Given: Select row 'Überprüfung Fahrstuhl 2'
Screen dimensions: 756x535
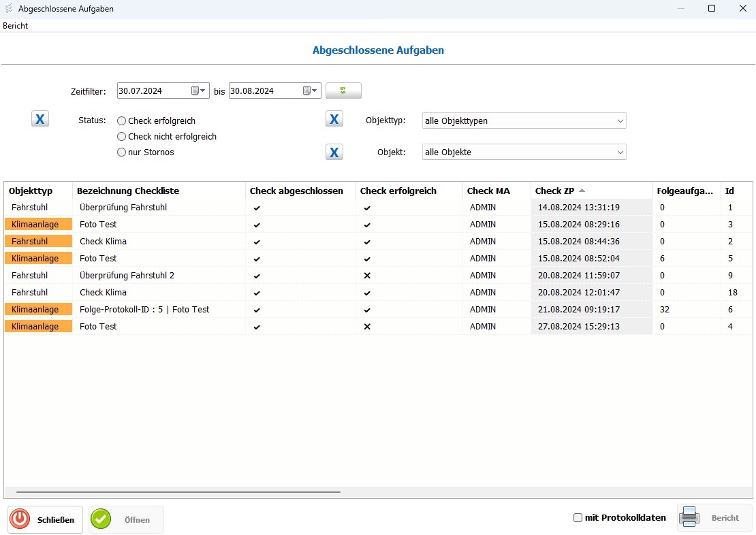Looking at the screenshot, I should pos(127,276).
